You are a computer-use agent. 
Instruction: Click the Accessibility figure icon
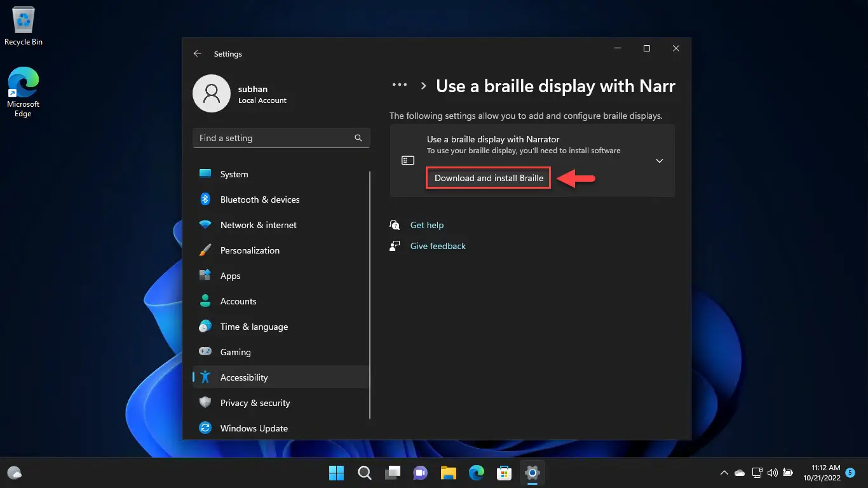point(205,377)
